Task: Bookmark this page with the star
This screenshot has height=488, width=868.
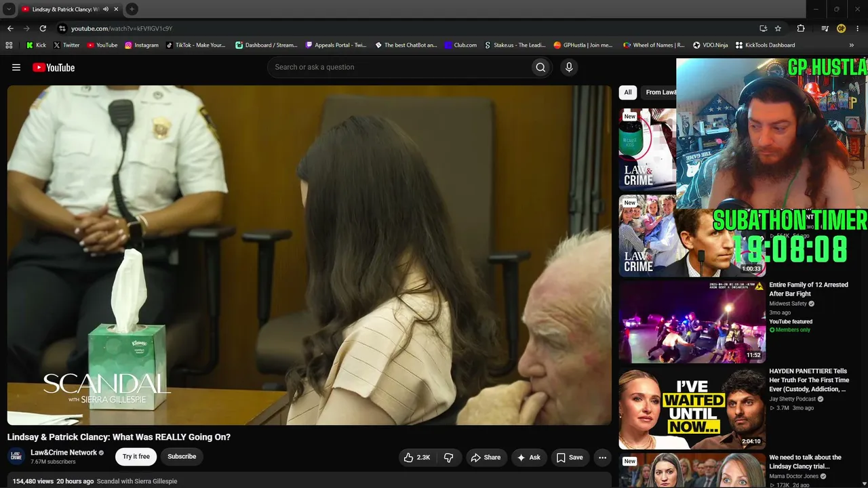Action: [778, 28]
